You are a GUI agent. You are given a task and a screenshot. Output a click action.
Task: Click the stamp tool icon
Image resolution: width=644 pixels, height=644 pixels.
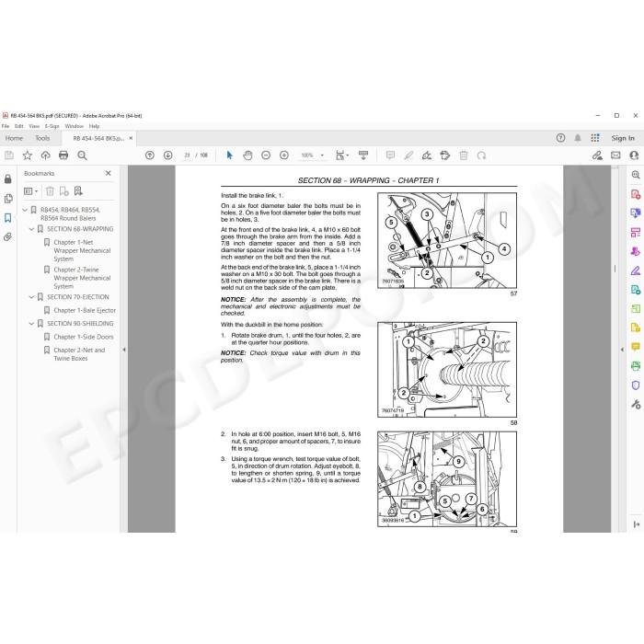[x=444, y=155]
